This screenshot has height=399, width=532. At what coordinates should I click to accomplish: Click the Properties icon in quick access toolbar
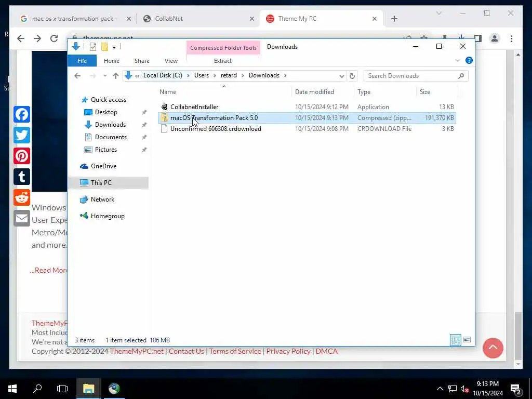click(x=92, y=47)
